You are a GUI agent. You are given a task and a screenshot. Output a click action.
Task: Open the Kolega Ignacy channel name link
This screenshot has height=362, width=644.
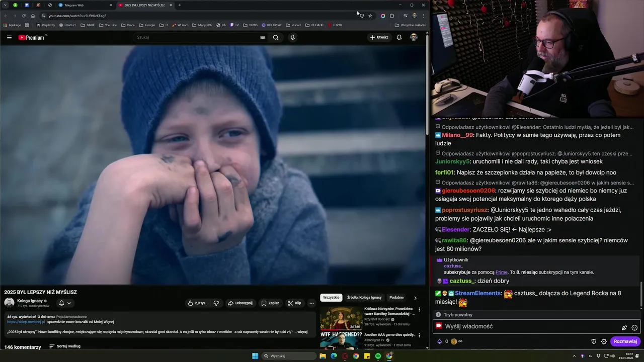coord(30,301)
